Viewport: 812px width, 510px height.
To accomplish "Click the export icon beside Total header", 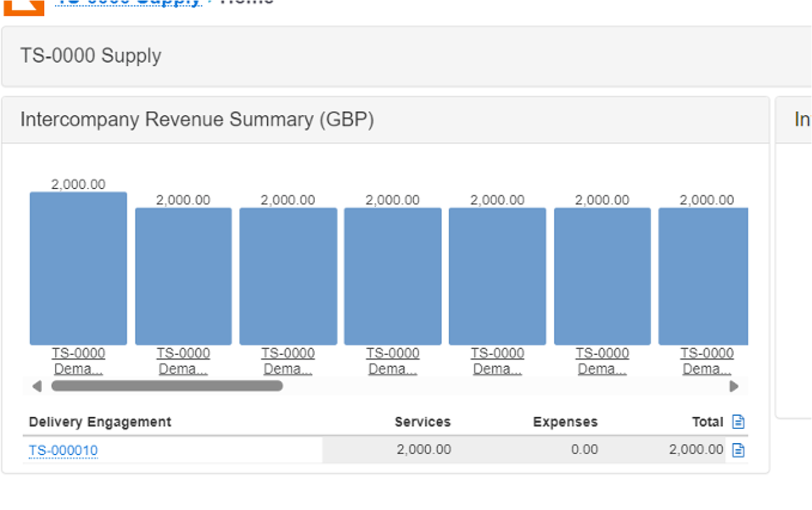I will click(738, 421).
